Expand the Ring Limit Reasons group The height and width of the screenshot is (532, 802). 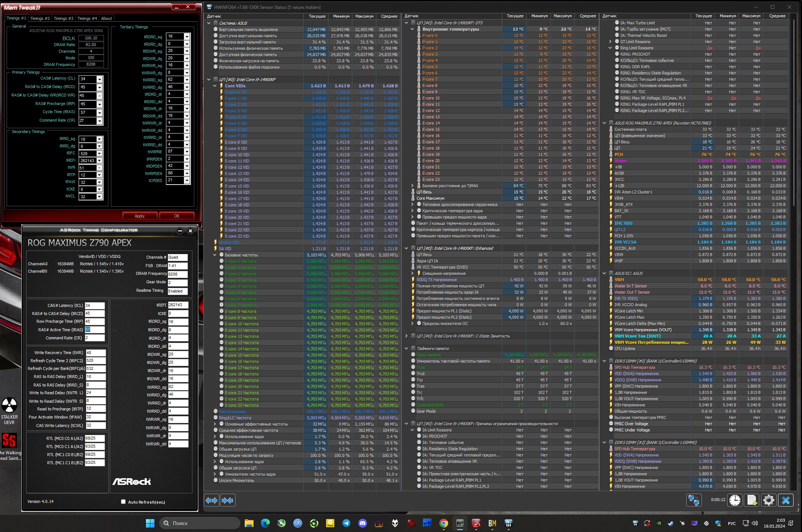click(610, 48)
